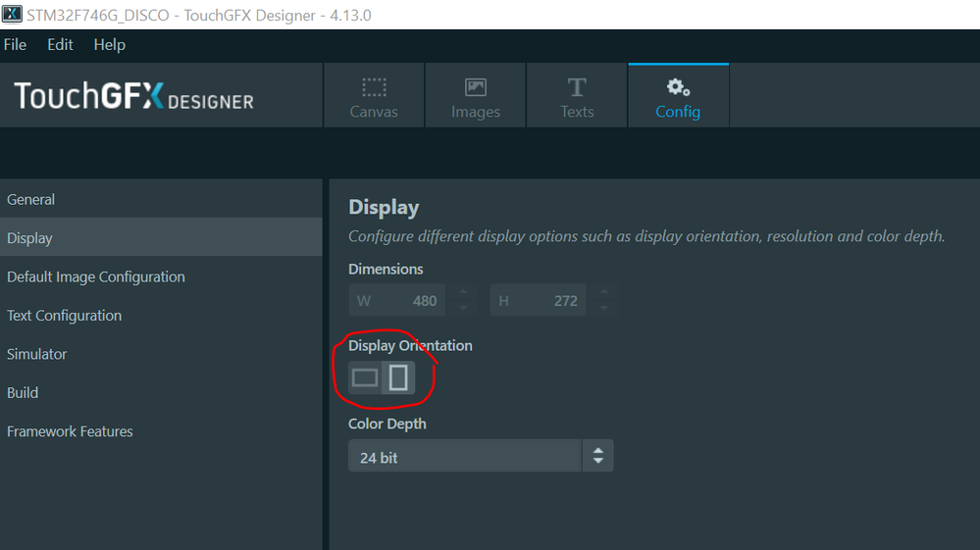The height and width of the screenshot is (550, 980).
Task: Click the height dimension field showing 272
Action: 539,301
